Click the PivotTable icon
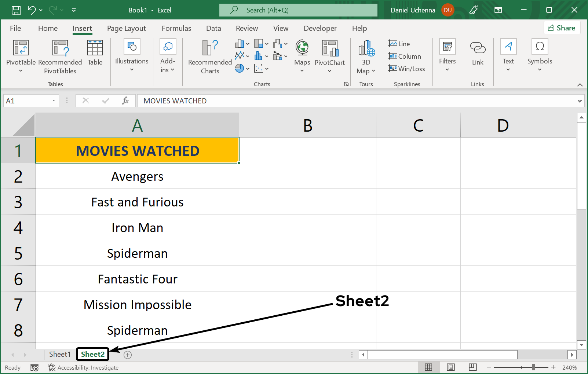Screen dimensions: 588x374 21,48
